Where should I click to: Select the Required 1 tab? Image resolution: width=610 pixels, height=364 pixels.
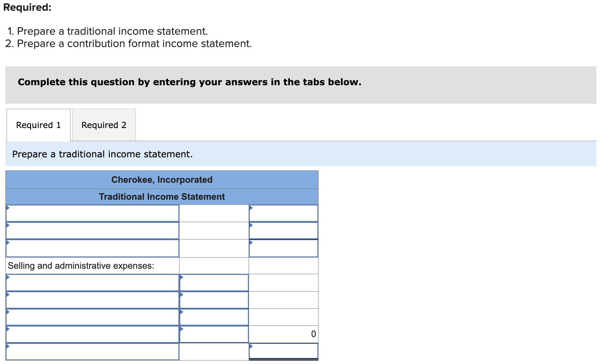pos(38,125)
